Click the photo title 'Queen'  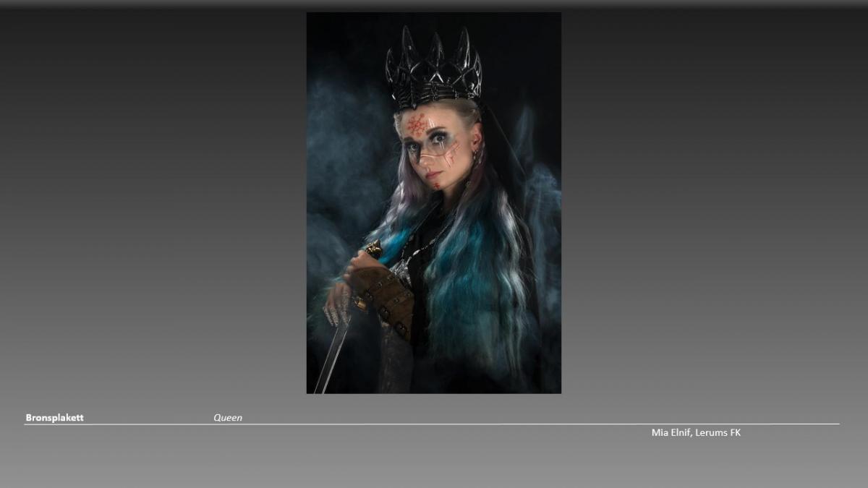228,418
